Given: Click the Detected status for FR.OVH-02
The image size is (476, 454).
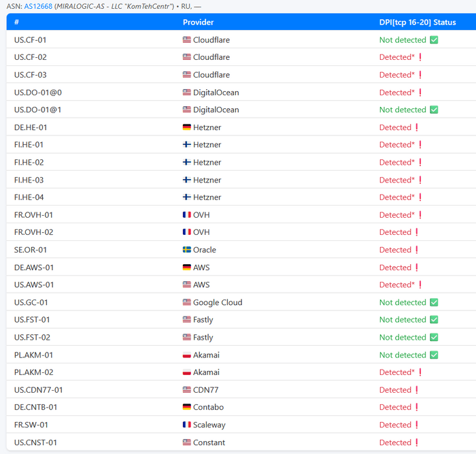Looking at the screenshot, I should pos(395,233).
